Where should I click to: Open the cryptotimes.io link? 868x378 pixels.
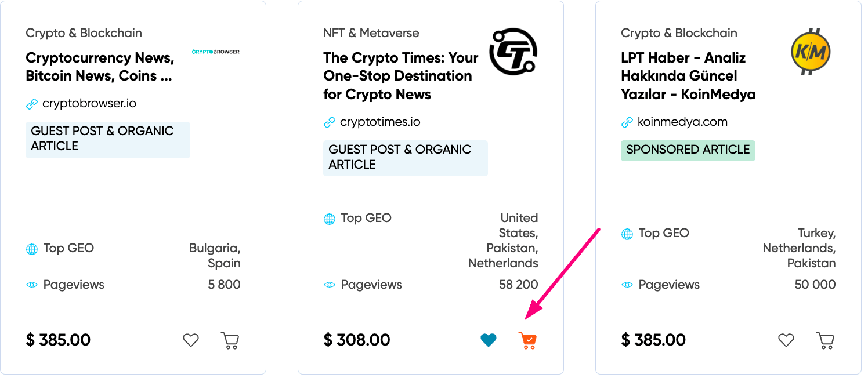(380, 122)
